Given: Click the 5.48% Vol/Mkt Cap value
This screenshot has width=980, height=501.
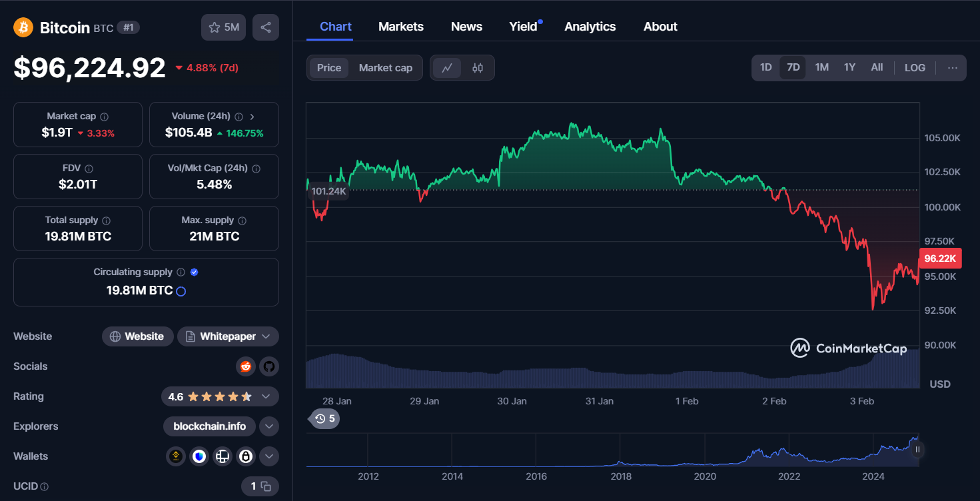Looking at the screenshot, I should [214, 185].
